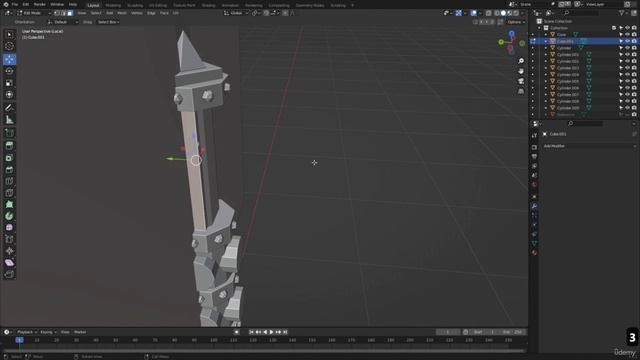Open the Edit Mode dropdown

pyautogui.click(x=34, y=13)
